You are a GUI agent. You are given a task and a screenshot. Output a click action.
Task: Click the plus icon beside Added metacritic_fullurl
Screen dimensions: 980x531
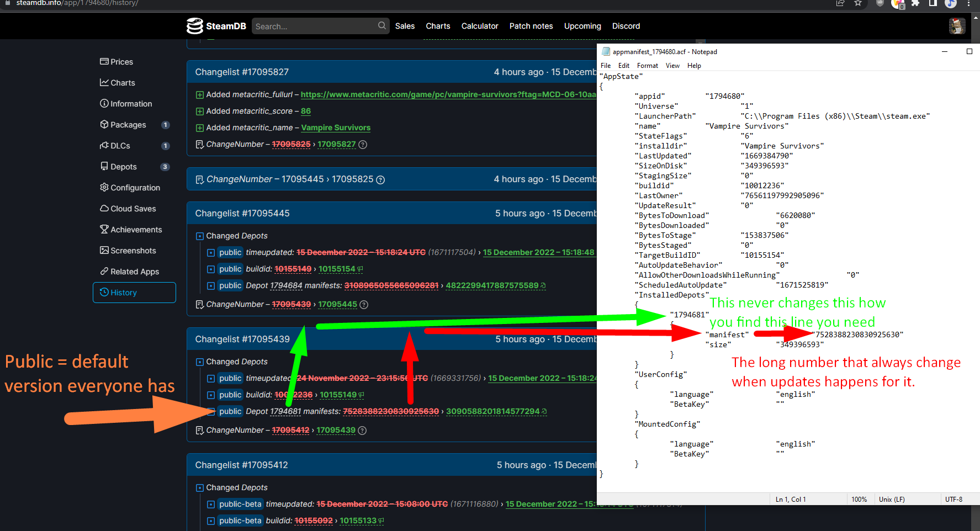point(200,95)
